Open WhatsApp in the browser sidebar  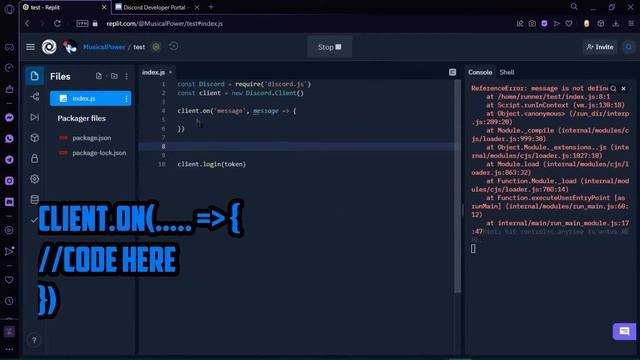[9, 139]
